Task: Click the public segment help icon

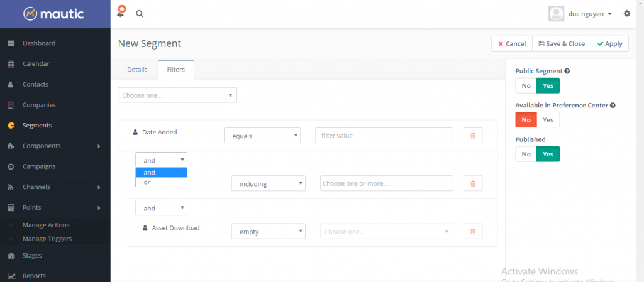Action: tap(567, 72)
